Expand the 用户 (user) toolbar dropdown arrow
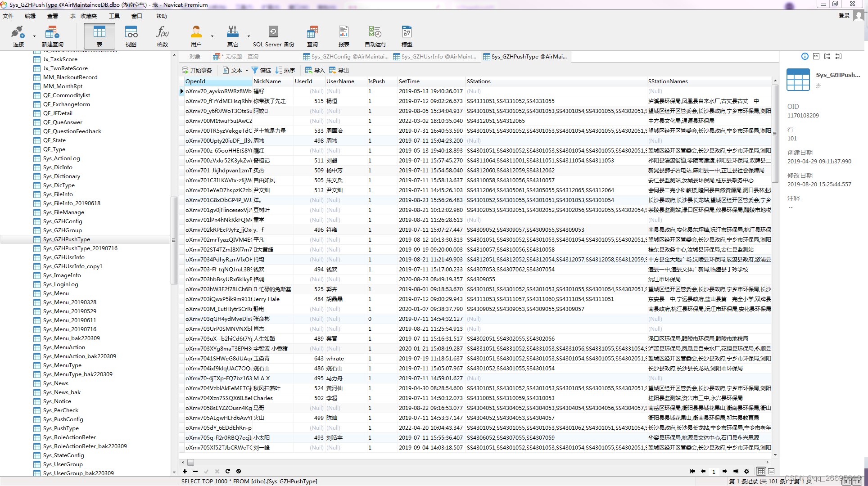The image size is (868, 486). point(212,36)
